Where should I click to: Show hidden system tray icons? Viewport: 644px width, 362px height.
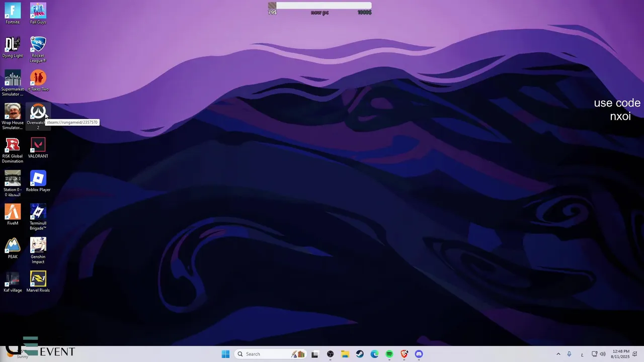coord(558,354)
